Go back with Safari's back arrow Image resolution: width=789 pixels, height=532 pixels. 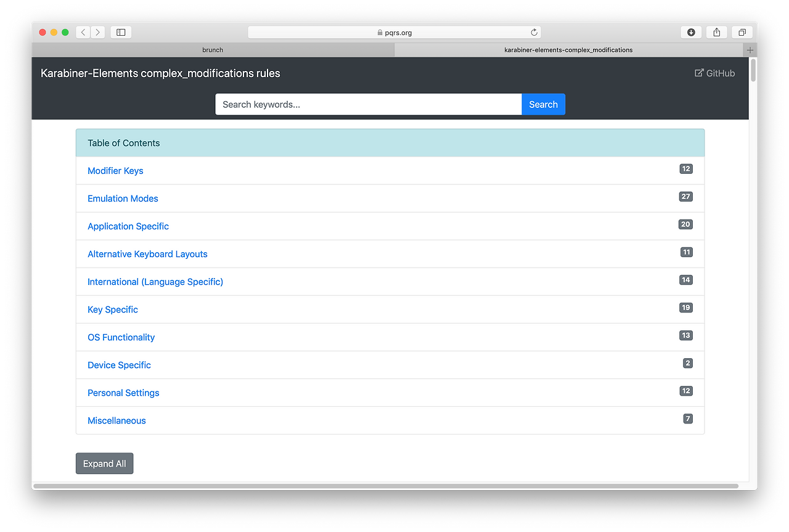pyautogui.click(x=83, y=32)
